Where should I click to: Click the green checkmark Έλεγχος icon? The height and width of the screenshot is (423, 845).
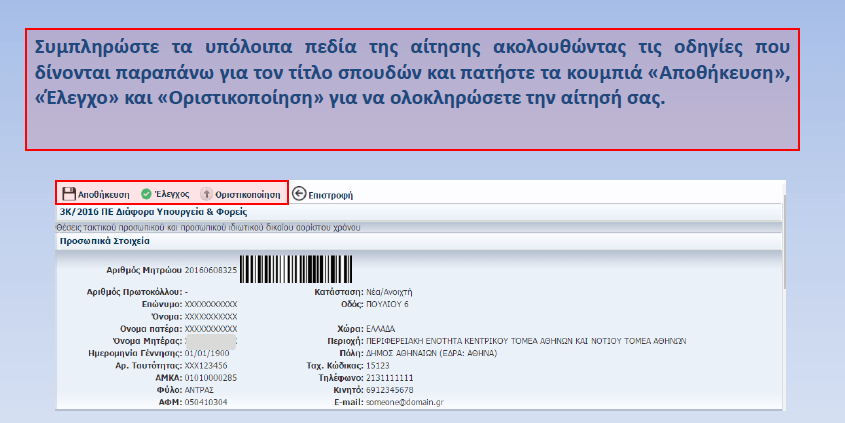tap(146, 194)
